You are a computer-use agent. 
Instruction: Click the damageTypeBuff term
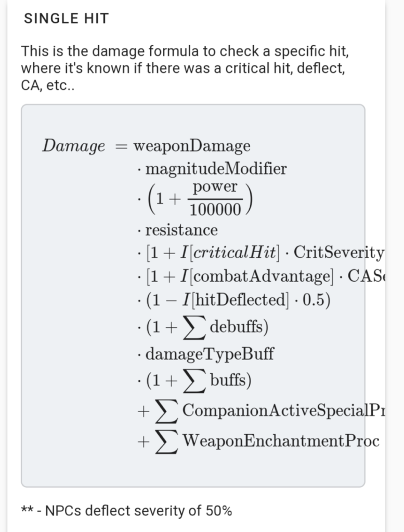(210, 354)
